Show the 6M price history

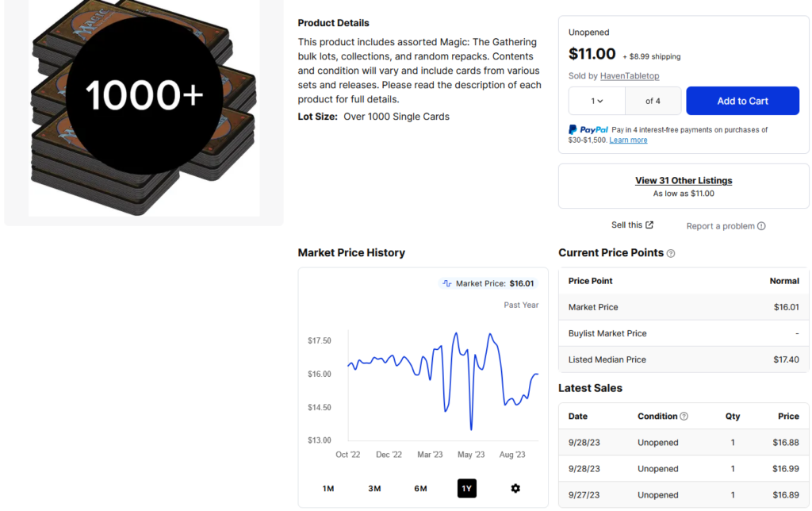pyautogui.click(x=420, y=489)
